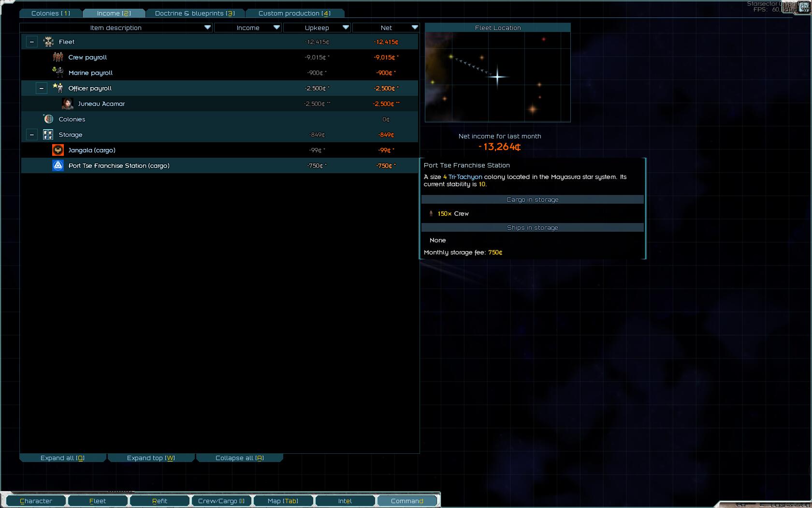The width and height of the screenshot is (812, 508).
Task: Open the Fleet screen
Action: point(98,501)
